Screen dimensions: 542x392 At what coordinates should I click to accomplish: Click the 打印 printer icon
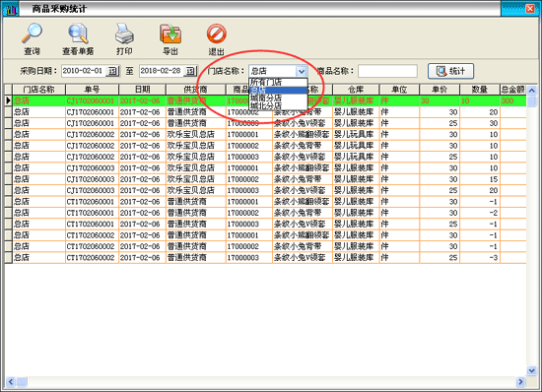pyautogui.click(x=124, y=33)
